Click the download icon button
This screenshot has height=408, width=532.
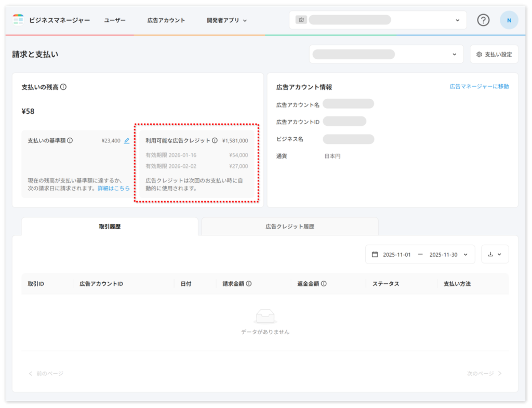click(x=495, y=254)
